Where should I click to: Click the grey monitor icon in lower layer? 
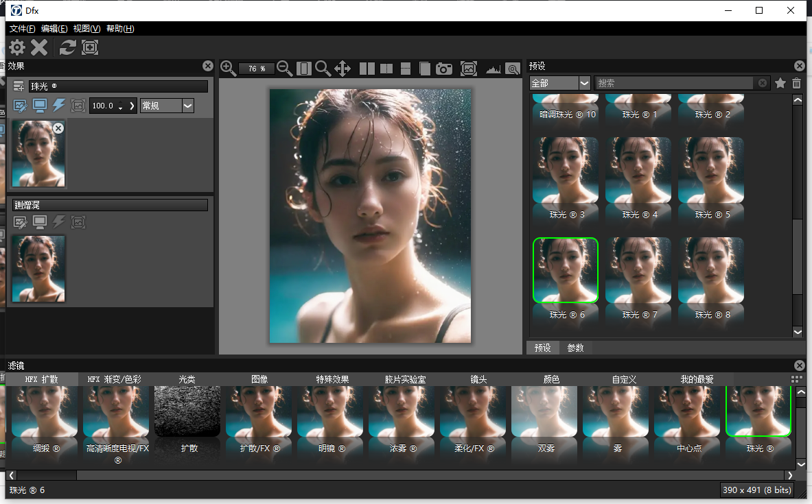click(x=40, y=222)
